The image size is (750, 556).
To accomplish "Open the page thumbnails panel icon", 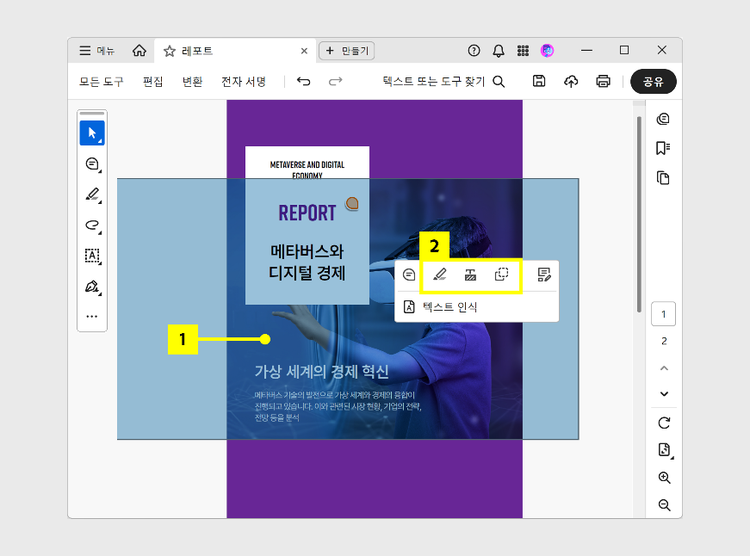I will point(663,178).
